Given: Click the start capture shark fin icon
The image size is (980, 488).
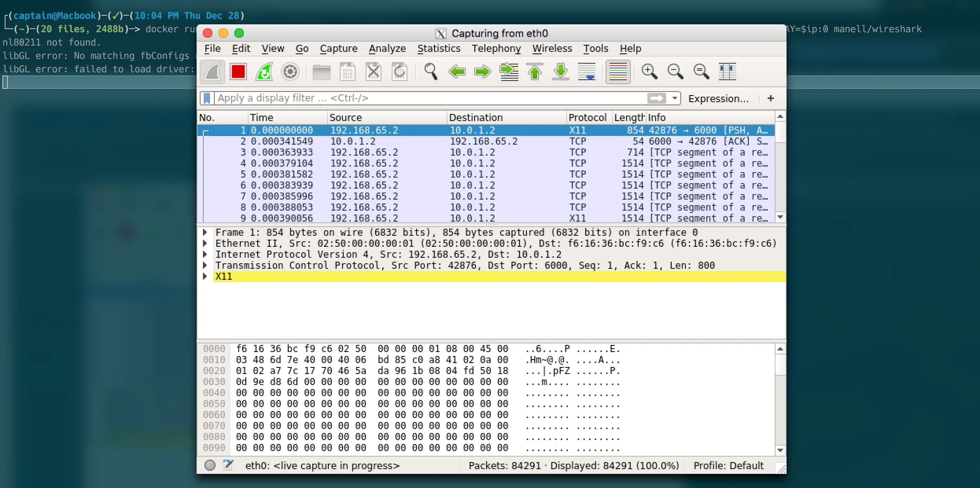Looking at the screenshot, I should (x=212, y=72).
